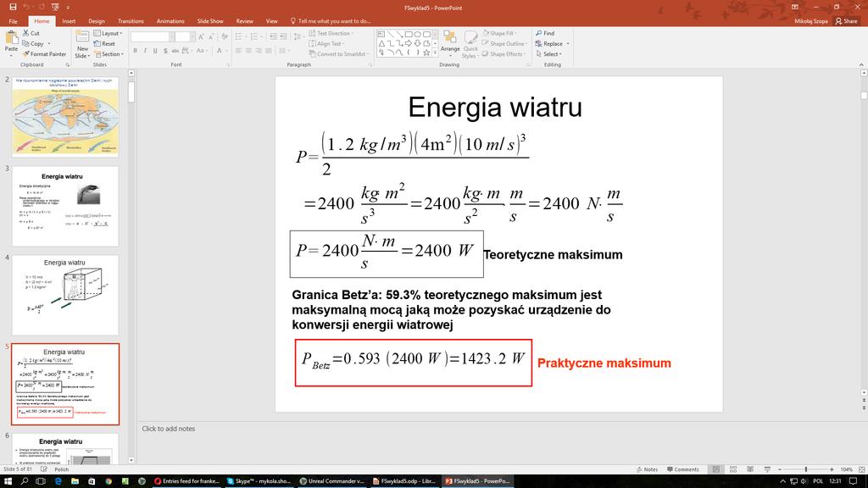Open the File tab
This screenshot has height=488, width=868.
coord(14,21)
